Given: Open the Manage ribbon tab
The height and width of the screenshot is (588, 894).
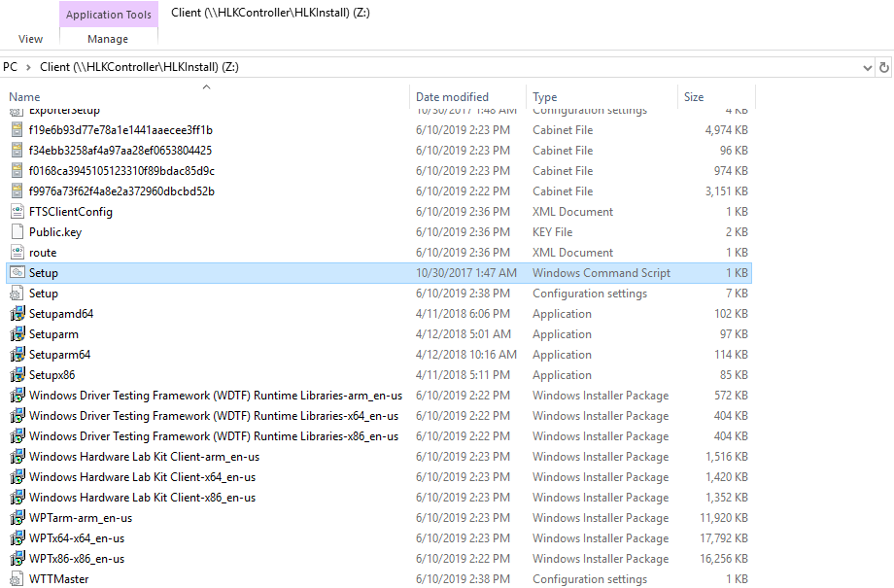Looking at the screenshot, I should click(108, 39).
